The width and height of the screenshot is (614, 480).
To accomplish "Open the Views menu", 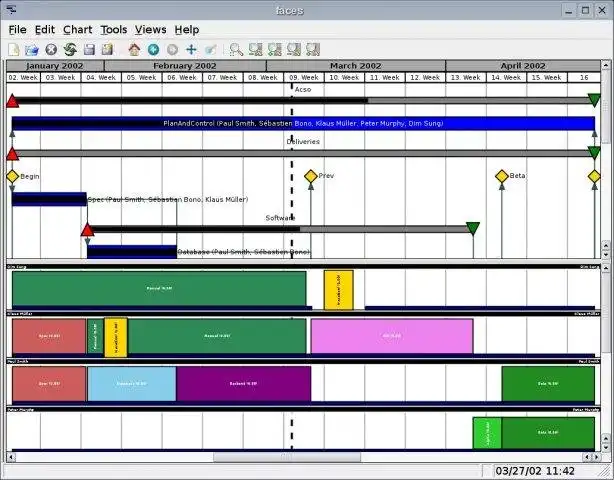I will pos(150,30).
